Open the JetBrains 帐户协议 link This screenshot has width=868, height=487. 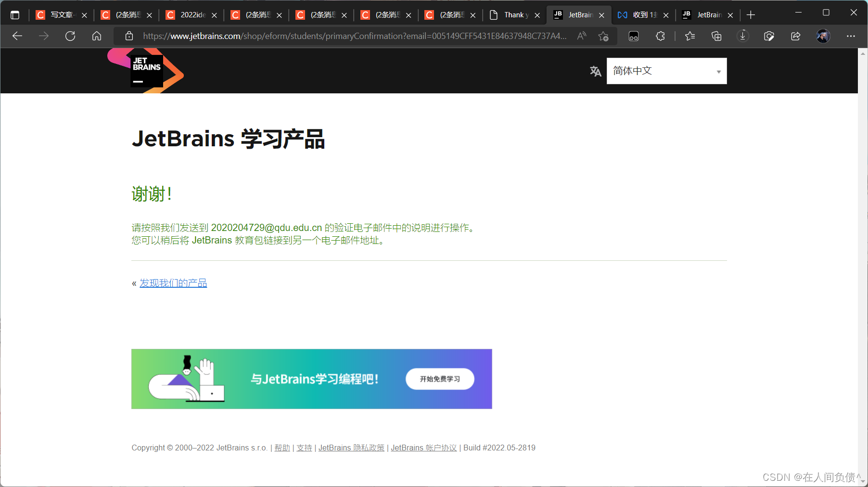tap(423, 448)
